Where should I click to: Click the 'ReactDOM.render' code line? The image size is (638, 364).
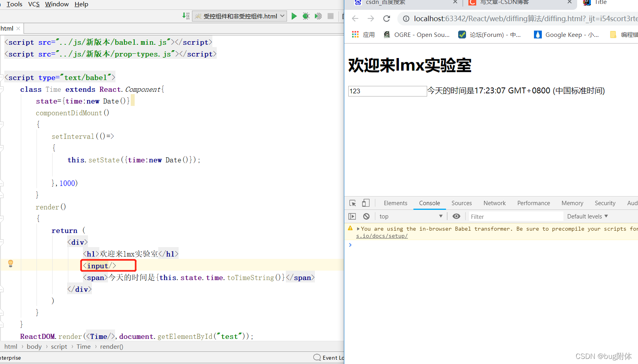(x=137, y=336)
